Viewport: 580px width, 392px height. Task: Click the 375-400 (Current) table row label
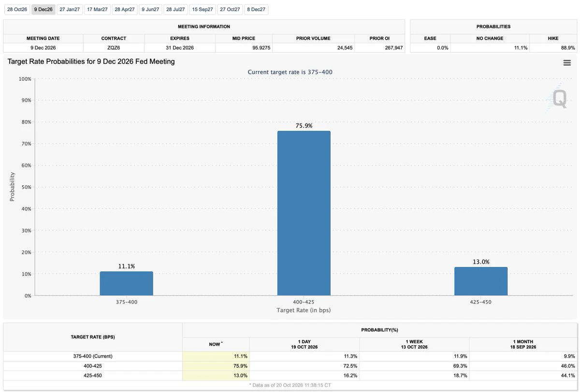(93, 356)
